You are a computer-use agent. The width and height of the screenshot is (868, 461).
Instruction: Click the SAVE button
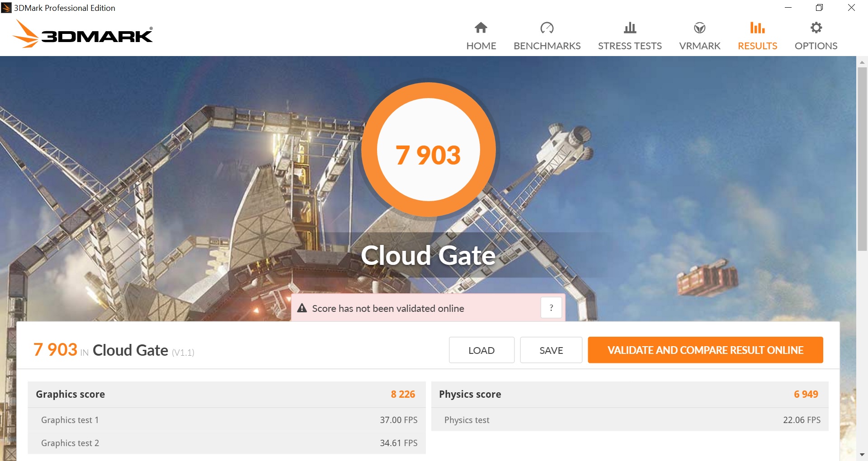click(551, 350)
